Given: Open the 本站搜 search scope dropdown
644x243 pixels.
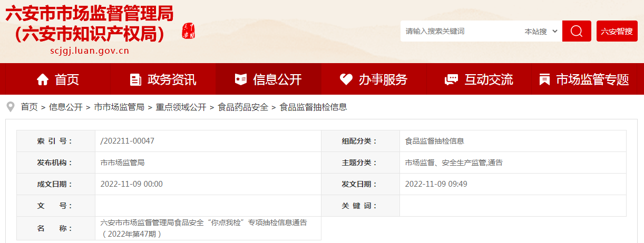Looking at the screenshot, I should [x=541, y=32].
